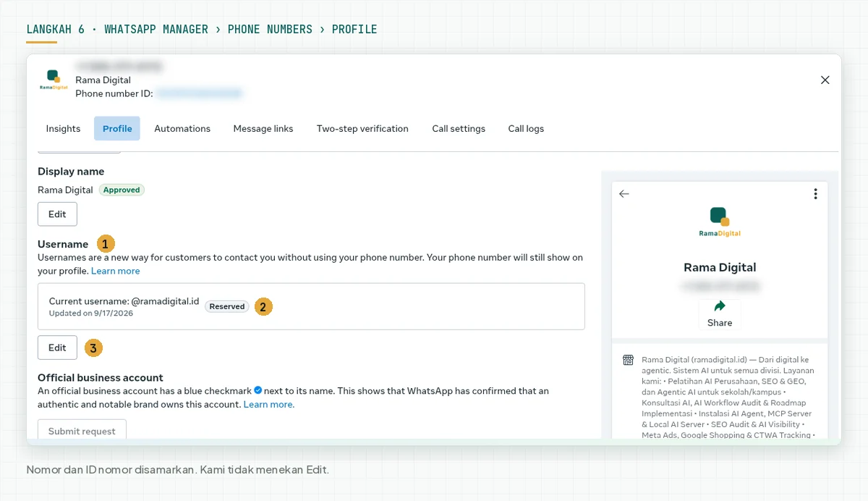Click the Rama Digital logo in preview

click(x=720, y=222)
